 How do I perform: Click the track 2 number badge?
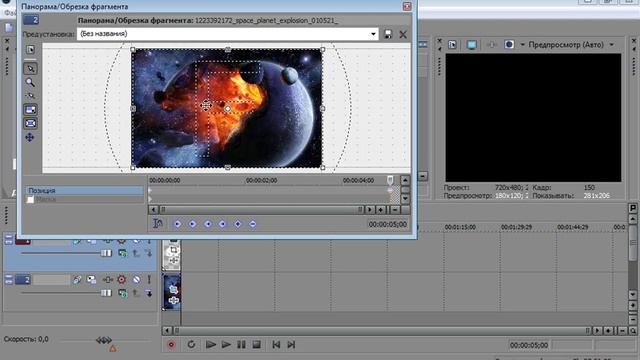(x=23, y=280)
